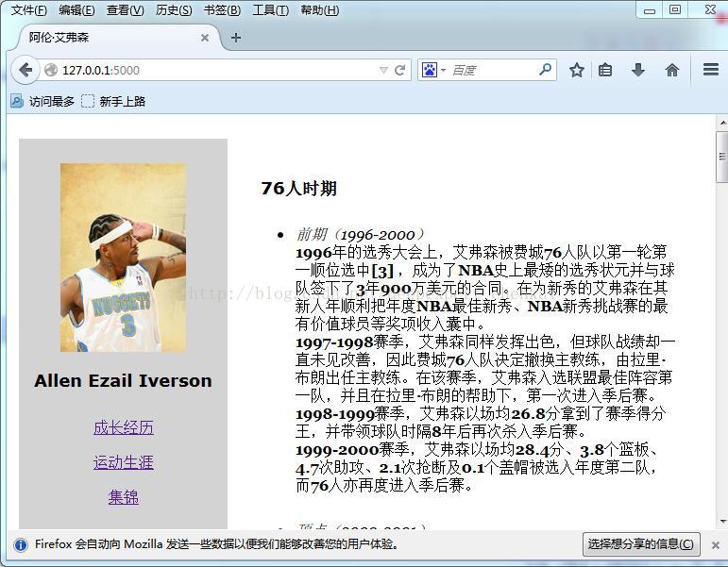Click the 新手上路 bookmark

pos(113,101)
